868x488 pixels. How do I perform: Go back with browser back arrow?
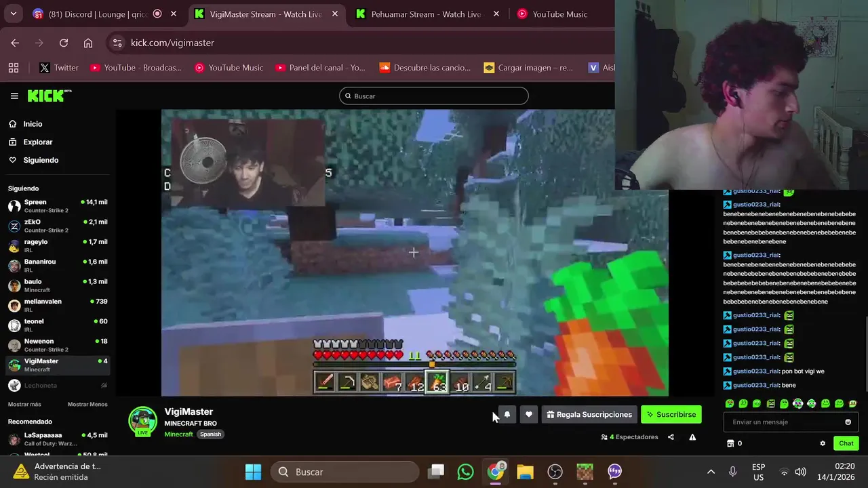[15, 43]
